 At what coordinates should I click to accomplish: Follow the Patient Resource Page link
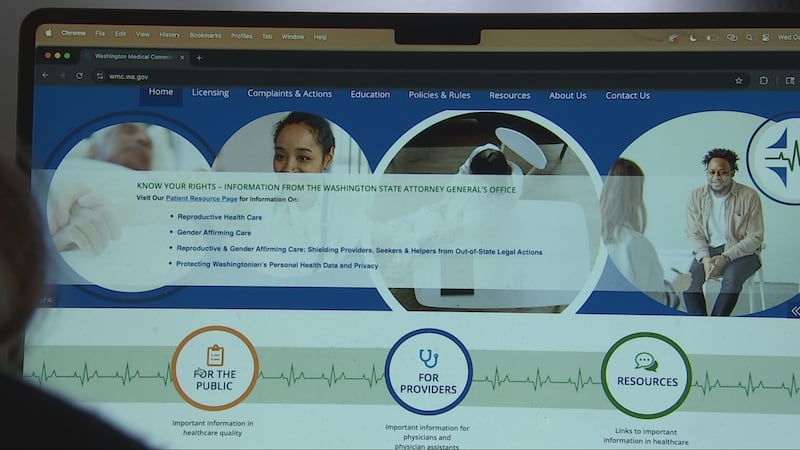(x=202, y=198)
